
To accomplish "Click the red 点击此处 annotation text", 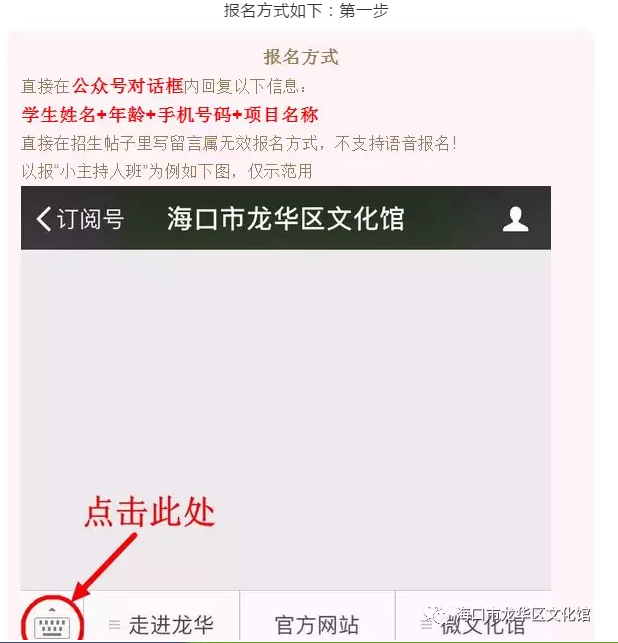I will 150,511.
